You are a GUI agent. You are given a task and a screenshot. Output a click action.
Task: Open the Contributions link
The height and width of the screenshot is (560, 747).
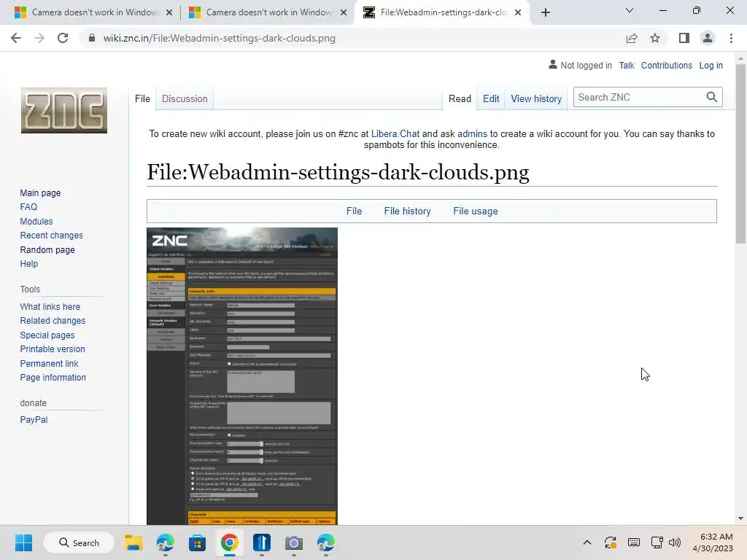(667, 65)
